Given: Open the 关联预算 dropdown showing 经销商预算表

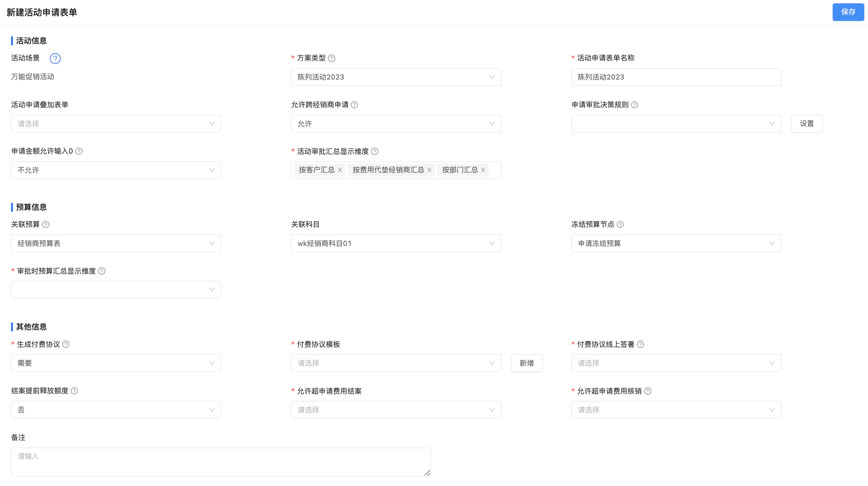Looking at the screenshot, I should coord(116,243).
